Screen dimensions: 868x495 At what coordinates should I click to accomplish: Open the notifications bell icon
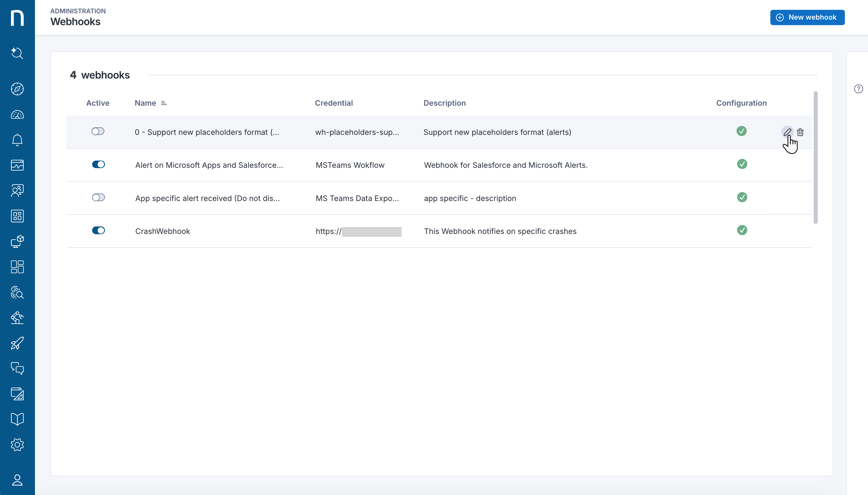(x=17, y=140)
